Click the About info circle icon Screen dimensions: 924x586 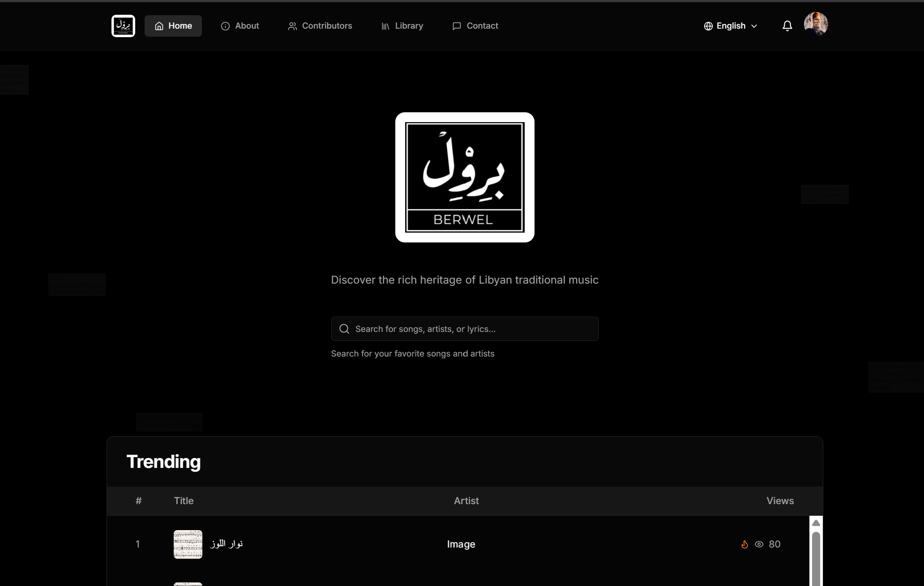[225, 26]
